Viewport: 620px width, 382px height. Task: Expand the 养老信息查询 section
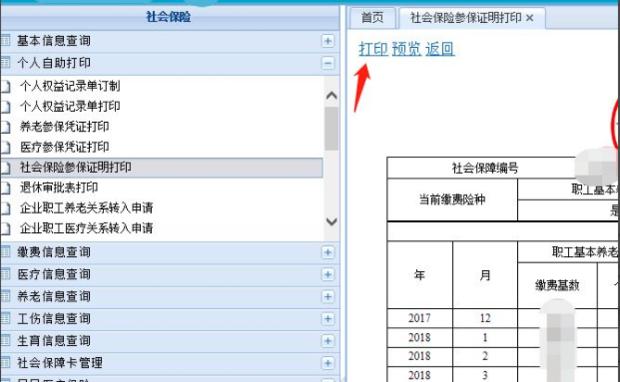tap(328, 297)
